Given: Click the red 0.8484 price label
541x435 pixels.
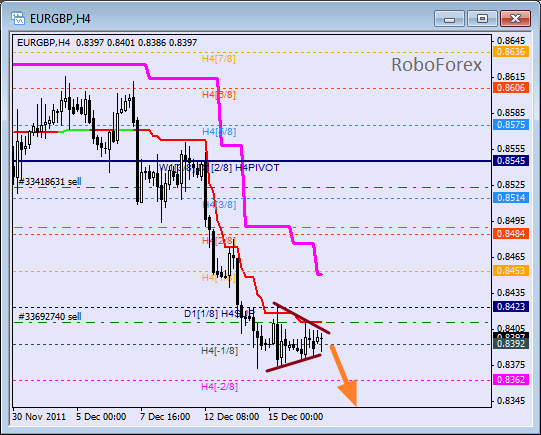Looking at the screenshot, I should (x=511, y=234).
